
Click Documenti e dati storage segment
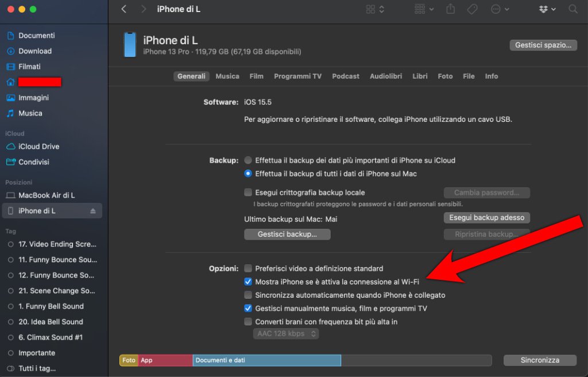click(266, 360)
